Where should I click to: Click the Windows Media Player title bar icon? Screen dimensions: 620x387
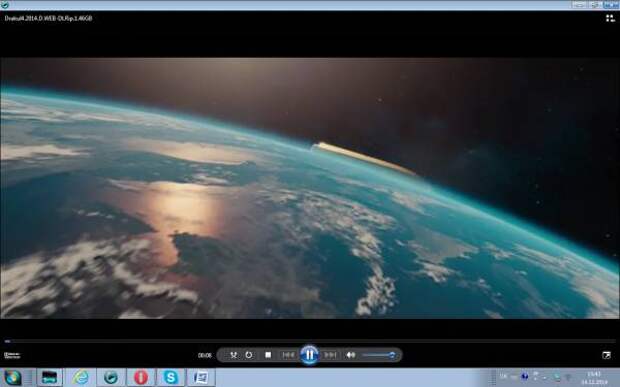point(5,5)
